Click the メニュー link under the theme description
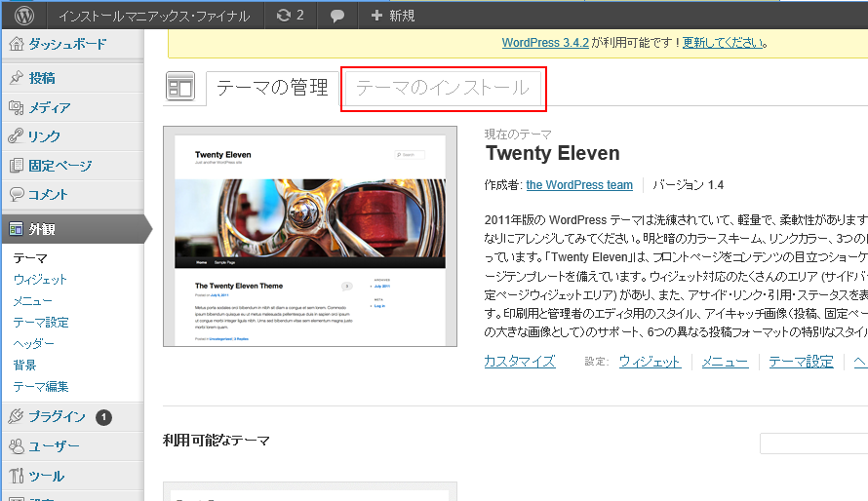Screen dimensions: 868x501 (x=725, y=362)
